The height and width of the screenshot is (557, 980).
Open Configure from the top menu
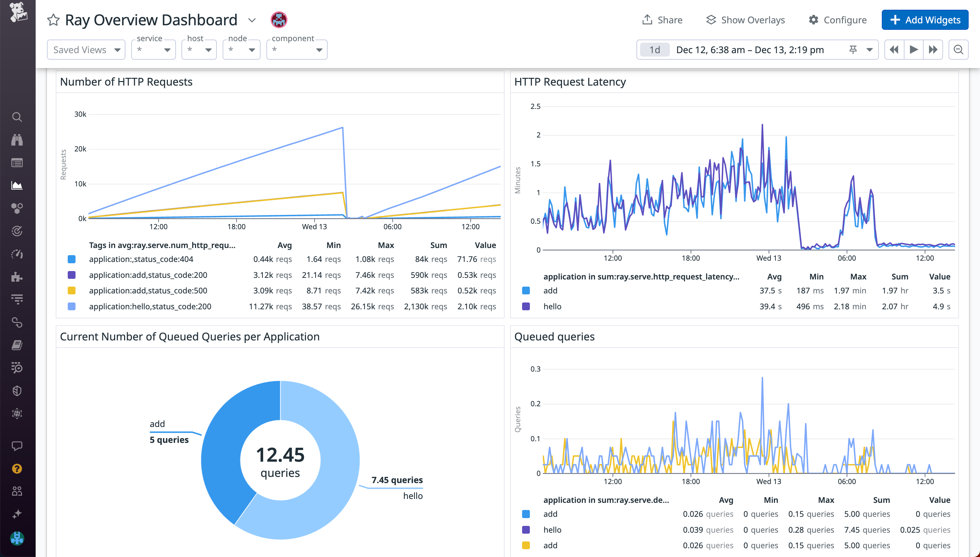click(837, 19)
